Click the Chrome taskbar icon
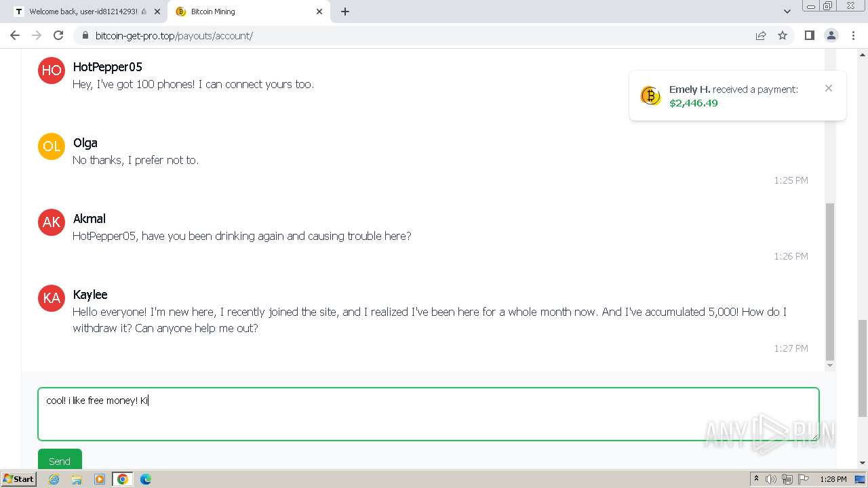Image resolution: width=868 pixels, height=488 pixels. click(x=123, y=479)
